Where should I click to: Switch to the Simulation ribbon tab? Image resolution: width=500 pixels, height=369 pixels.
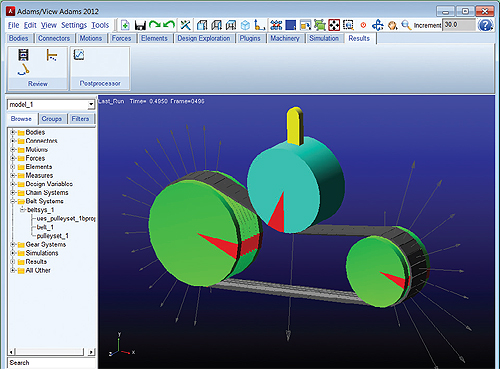point(324,38)
